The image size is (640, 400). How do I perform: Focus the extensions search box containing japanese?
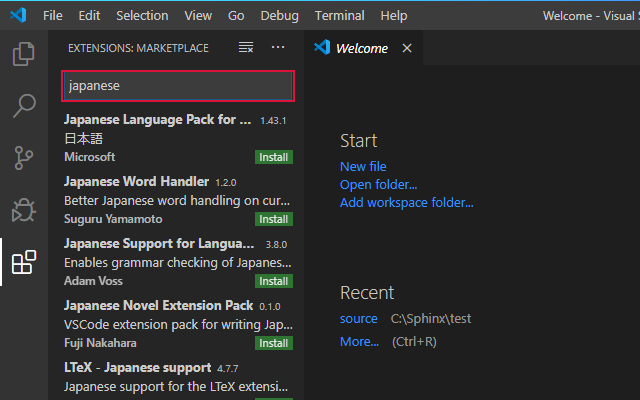coord(178,86)
